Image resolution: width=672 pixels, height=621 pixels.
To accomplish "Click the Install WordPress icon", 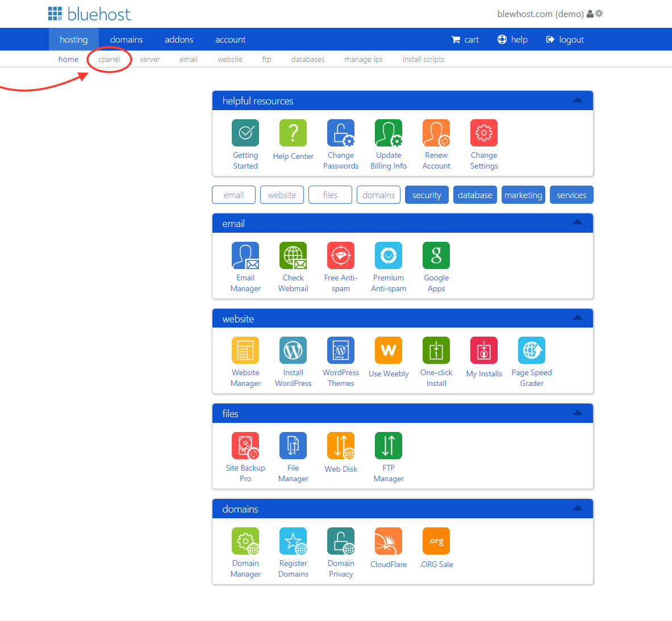I will click(x=293, y=350).
